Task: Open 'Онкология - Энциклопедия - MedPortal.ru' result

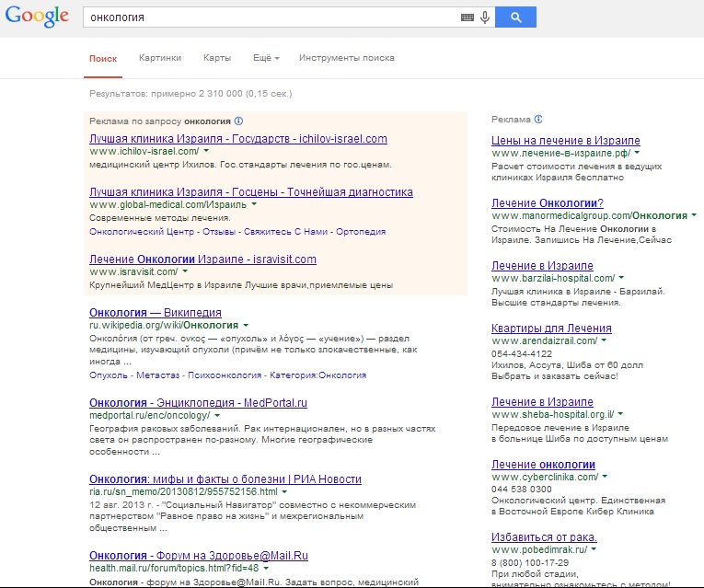Action: pyautogui.click(x=198, y=403)
